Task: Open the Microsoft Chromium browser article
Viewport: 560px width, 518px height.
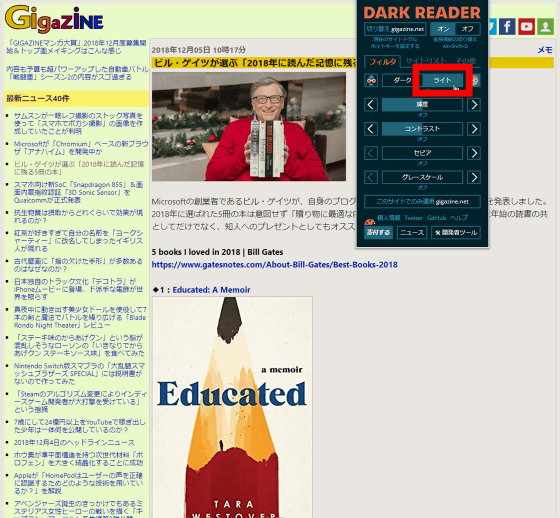Action: [x=81, y=148]
